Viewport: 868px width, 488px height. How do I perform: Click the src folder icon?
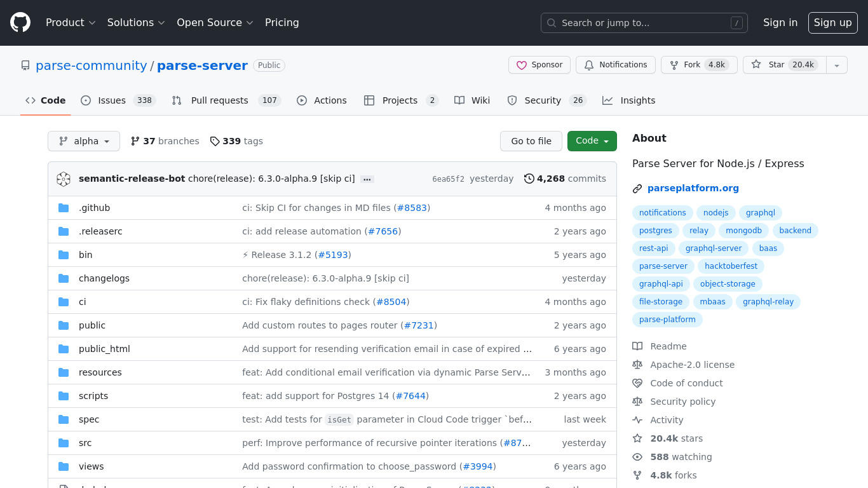64,443
